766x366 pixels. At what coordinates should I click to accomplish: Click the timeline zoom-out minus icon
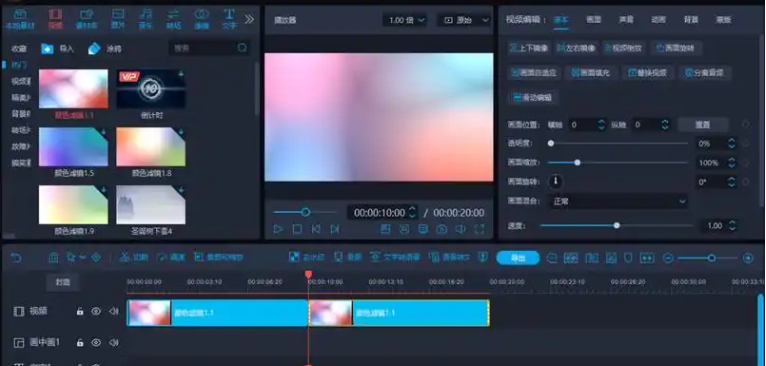pyautogui.click(x=668, y=258)
